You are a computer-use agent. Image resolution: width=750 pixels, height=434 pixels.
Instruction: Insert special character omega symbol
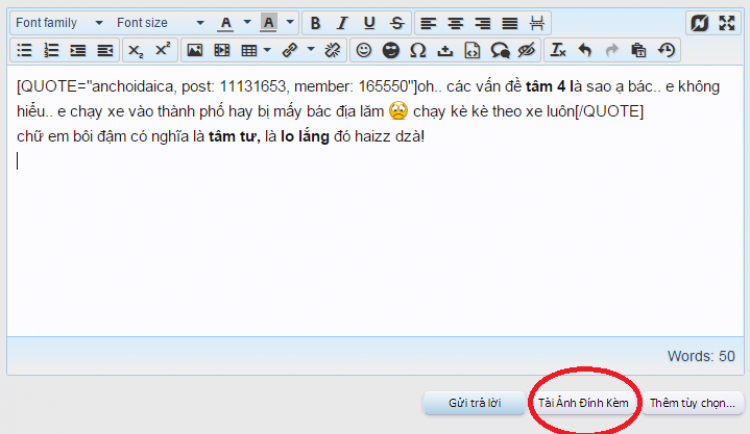pyautogui.click(x=418, y=50)
